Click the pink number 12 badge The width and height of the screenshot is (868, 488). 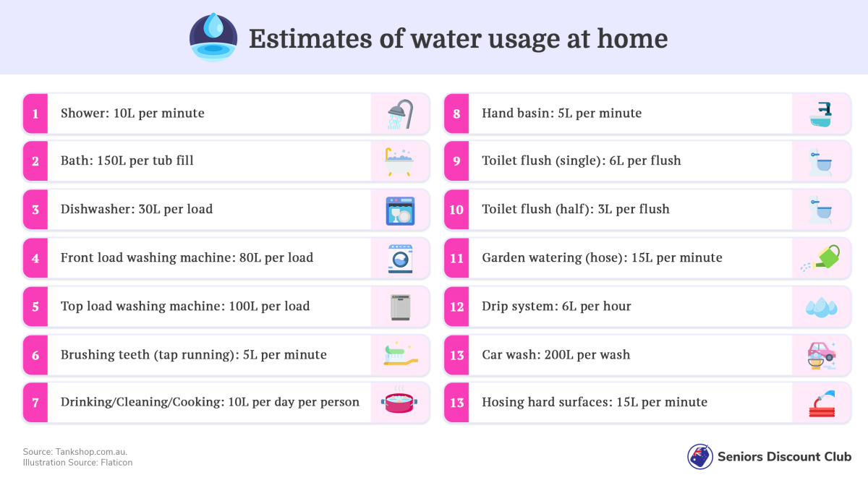456,307
